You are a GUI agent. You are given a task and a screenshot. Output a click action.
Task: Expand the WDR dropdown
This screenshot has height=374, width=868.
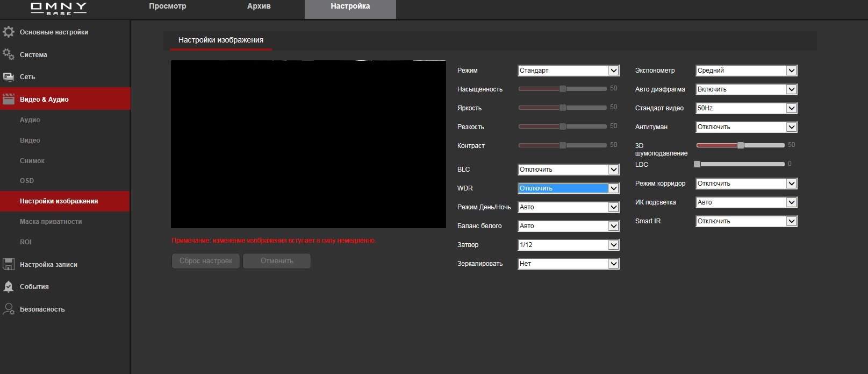click(568, 188)
